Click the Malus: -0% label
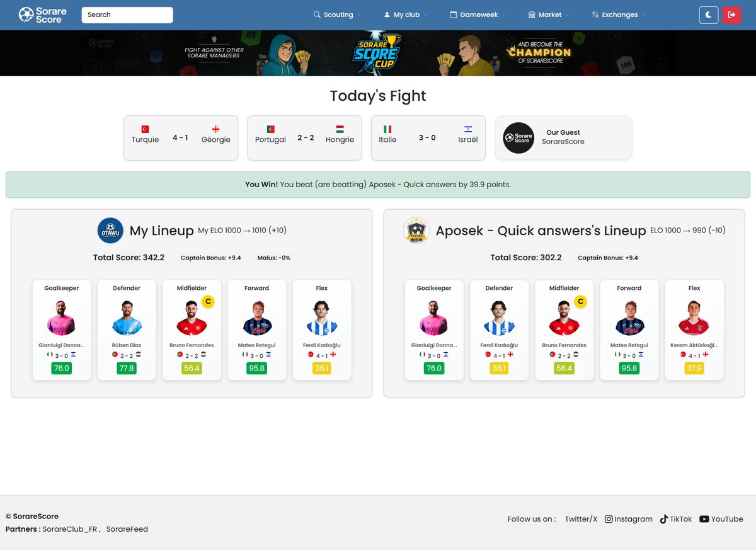Viewport: 756px width, 550px height. [274, 258]
